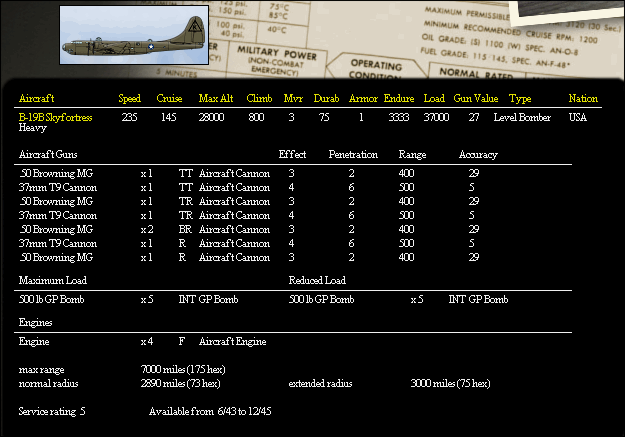Image resolution: width=625 pixels, height=437 pixels.
Task: Select the 2890 miles (73 hex) value
Action: 181,384
